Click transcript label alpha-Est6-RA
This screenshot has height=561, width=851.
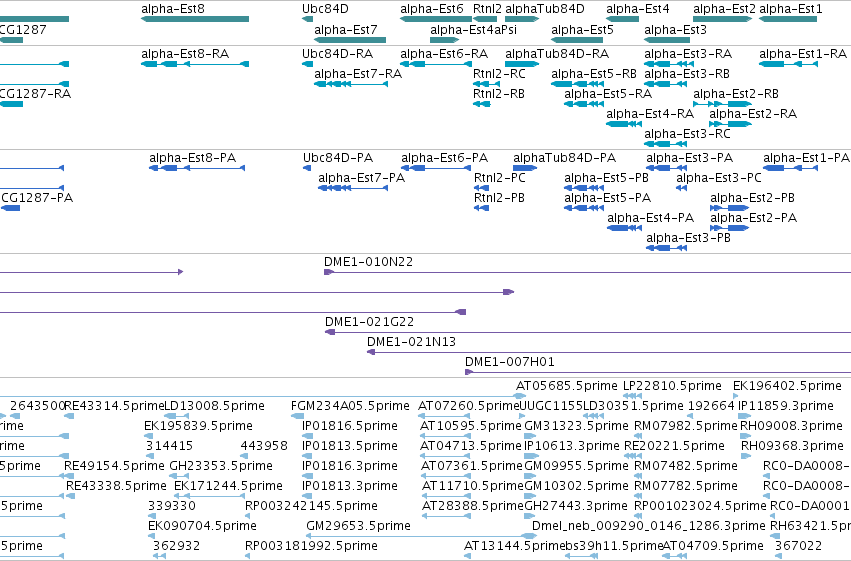tap(444, 54)
